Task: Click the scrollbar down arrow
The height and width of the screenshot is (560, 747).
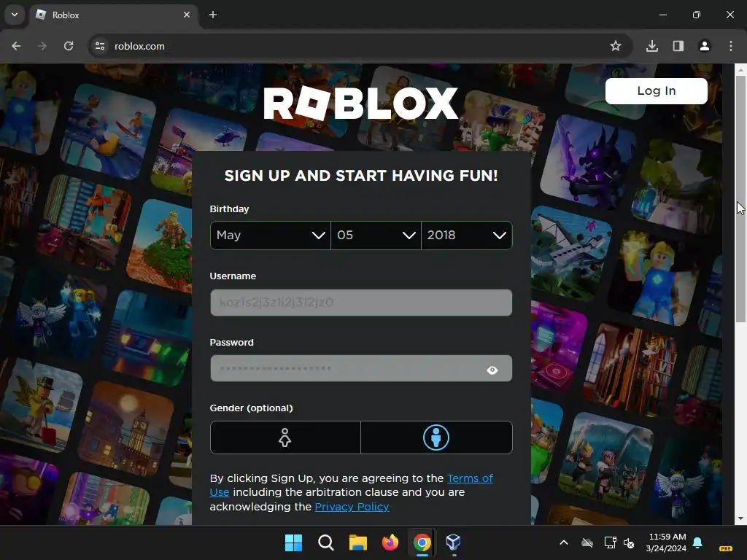Action: [x=740, y=518]
